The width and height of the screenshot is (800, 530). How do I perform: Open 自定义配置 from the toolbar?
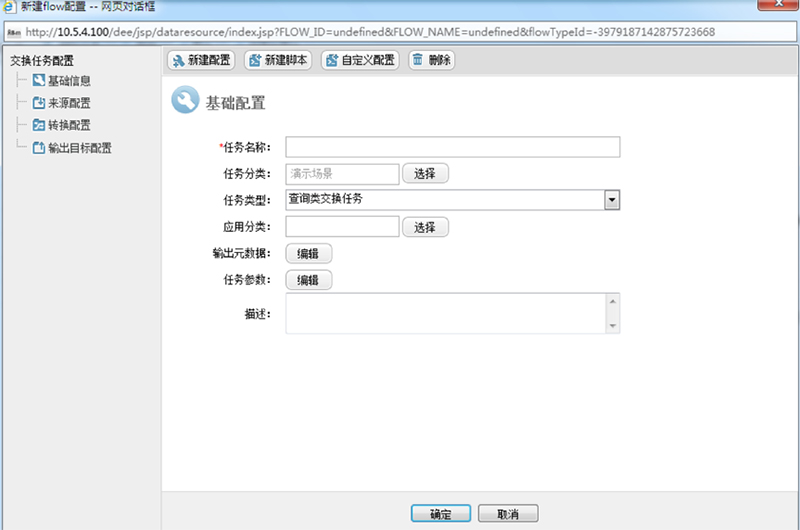tap(359, 60)
